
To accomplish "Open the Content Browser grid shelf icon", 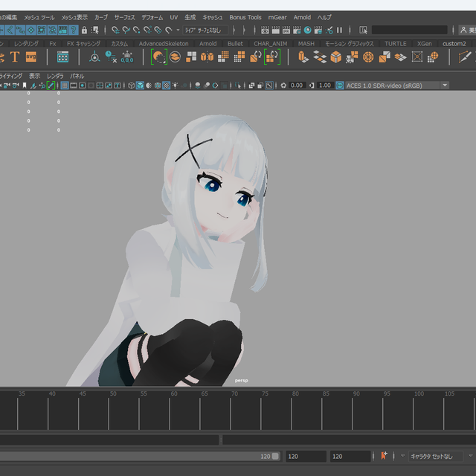I will (x=62, y=57).
